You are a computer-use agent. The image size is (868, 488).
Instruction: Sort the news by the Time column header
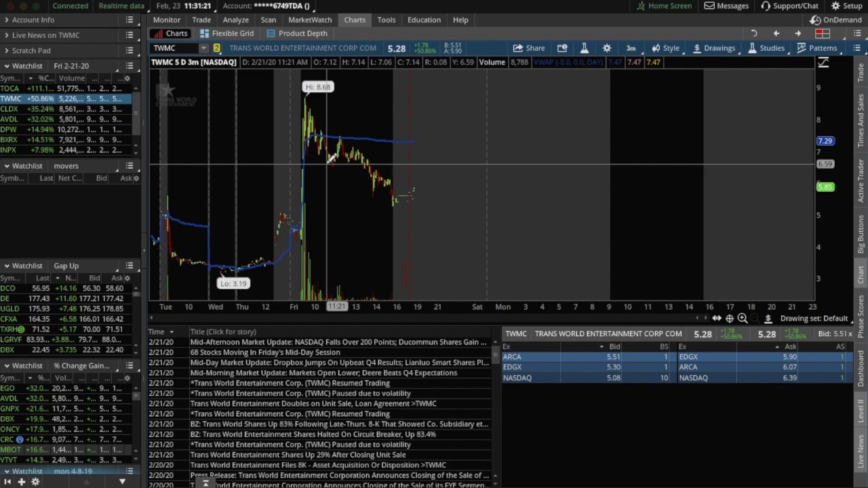pos(157,332)
